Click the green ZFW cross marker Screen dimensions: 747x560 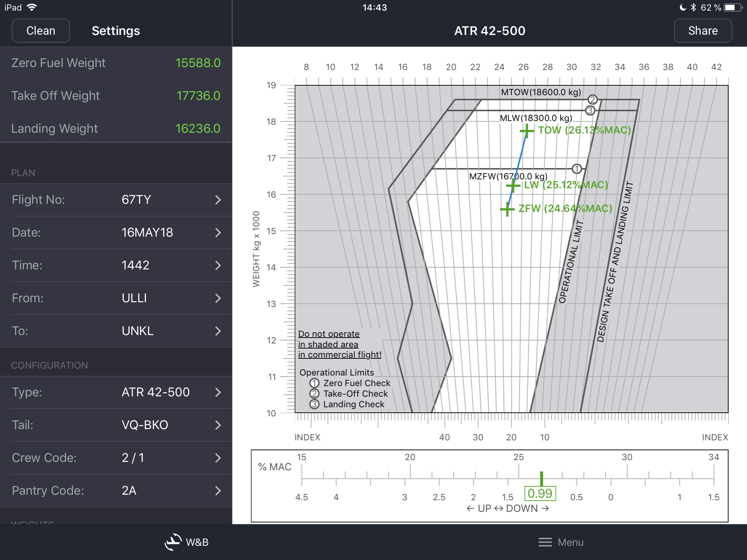coord(507,209)
